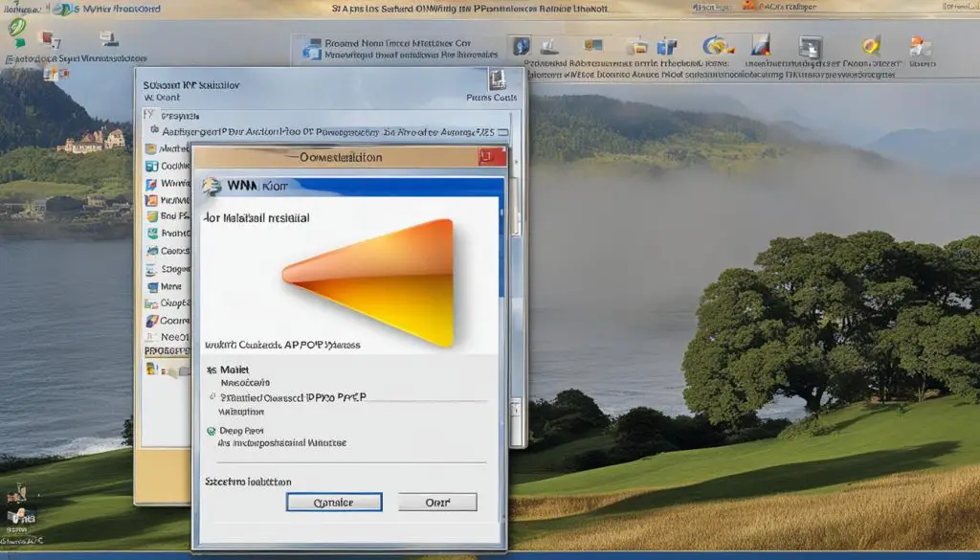Click the icon above 'Prens Conls' label
This screenshot has height=560, width=980.
click(x=497, y=80)
